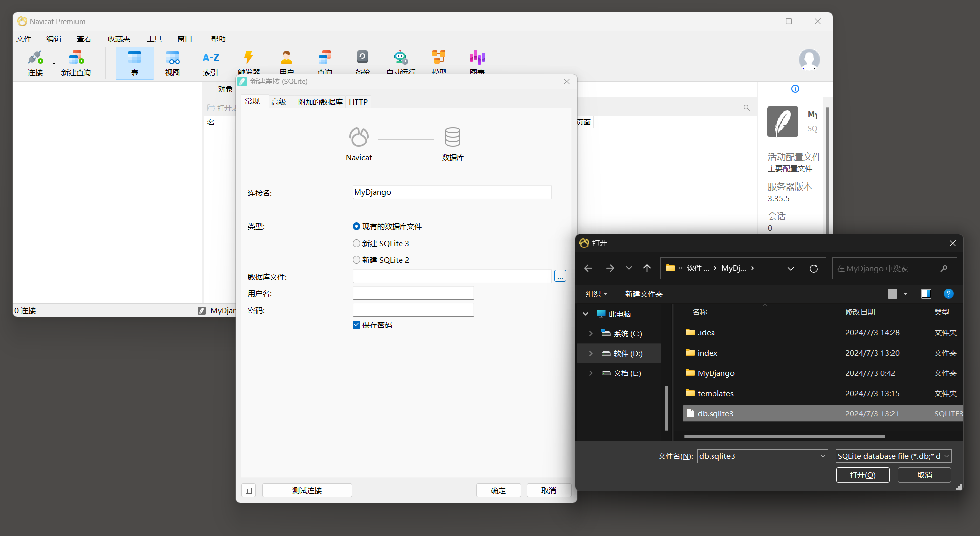Click the 备份 (Backup) icon in toolbar
The image size is (980, 536).
pyautogui.click(x=362, y=59)
